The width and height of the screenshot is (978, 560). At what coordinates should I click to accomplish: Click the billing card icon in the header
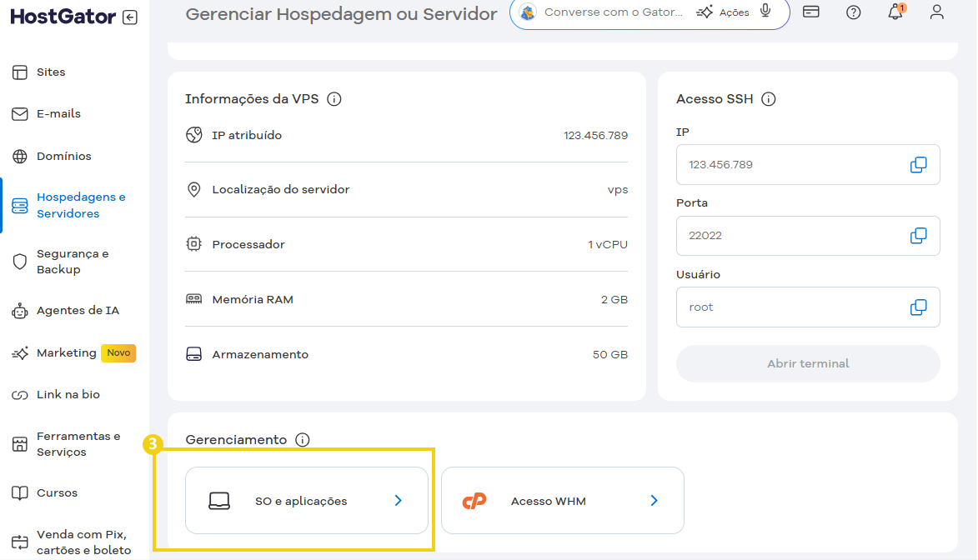pyautogui.click(x=810, y=12)
